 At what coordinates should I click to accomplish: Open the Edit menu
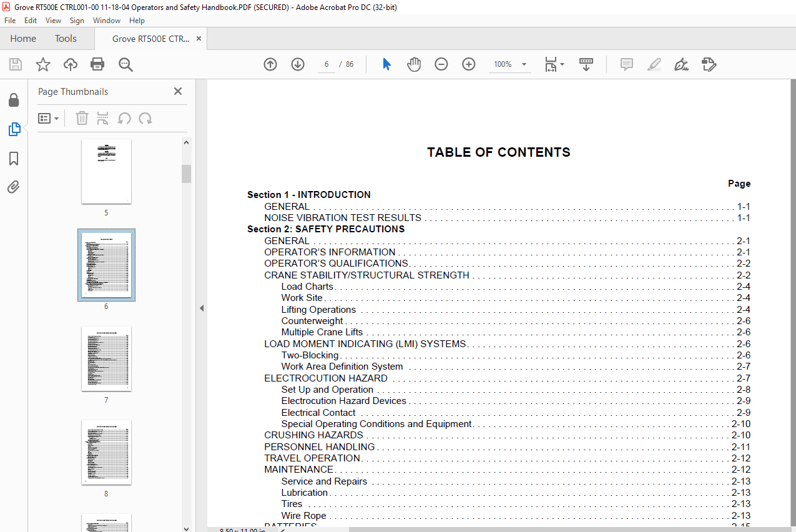[x=31, y=21]
